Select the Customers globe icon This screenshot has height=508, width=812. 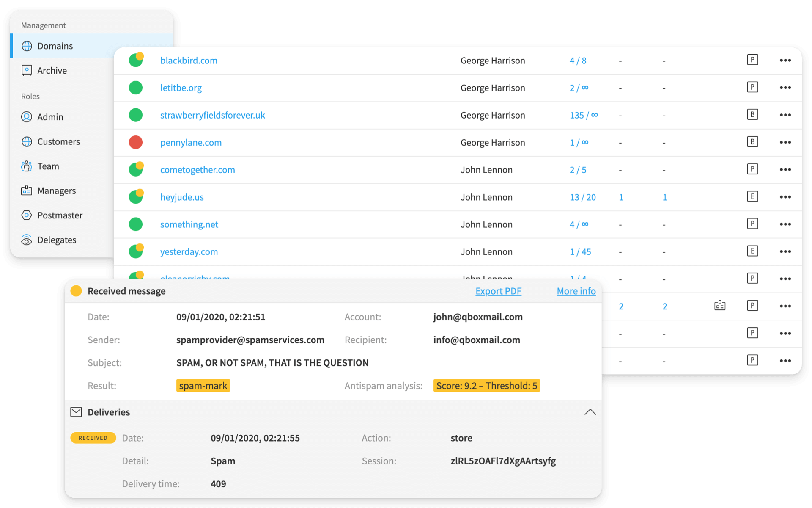[27, 141]
